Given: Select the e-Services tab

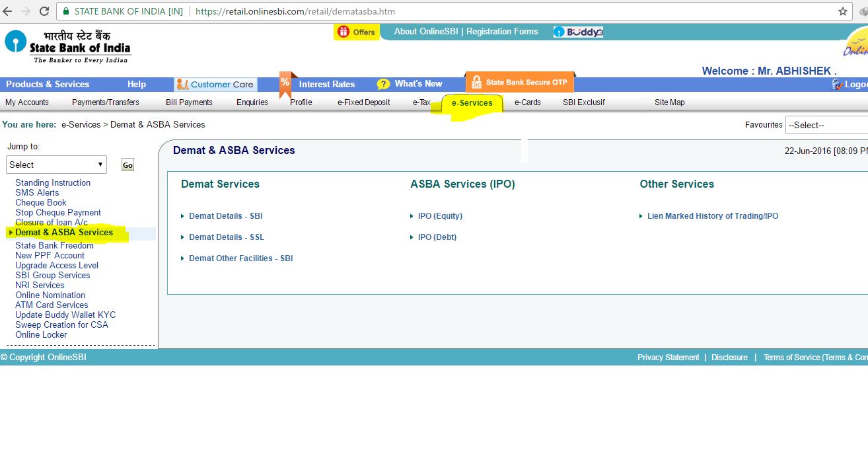Looking at the screenshot, I should click(x=472, y=102).
